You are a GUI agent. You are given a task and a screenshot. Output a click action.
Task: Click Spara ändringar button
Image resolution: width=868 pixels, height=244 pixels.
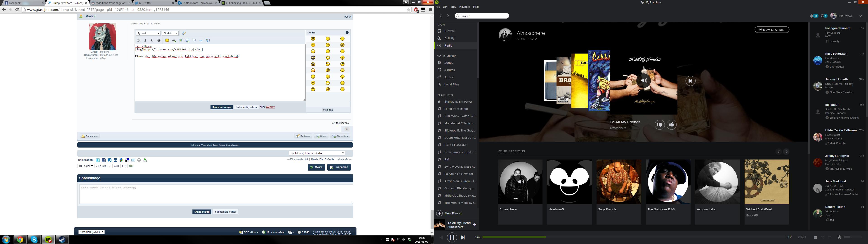coord(222,107)
